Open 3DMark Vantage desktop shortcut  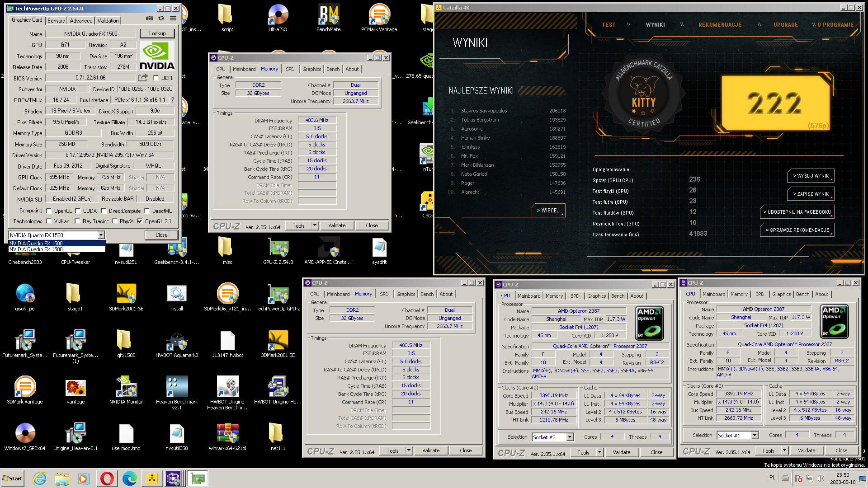click(x=25, y=390)
